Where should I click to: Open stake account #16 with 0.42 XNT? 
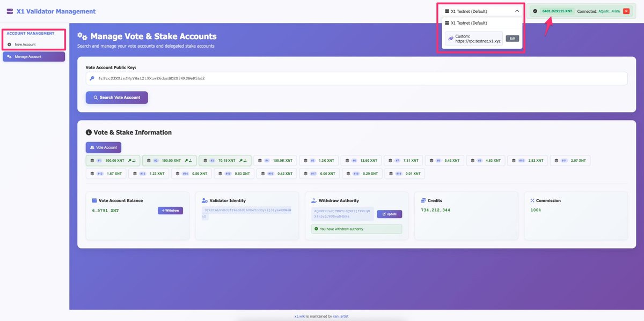[x=277, y=174]
